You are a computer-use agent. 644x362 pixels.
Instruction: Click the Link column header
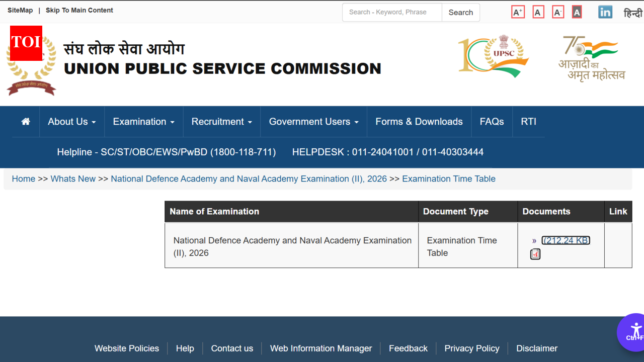pos(618,212)
